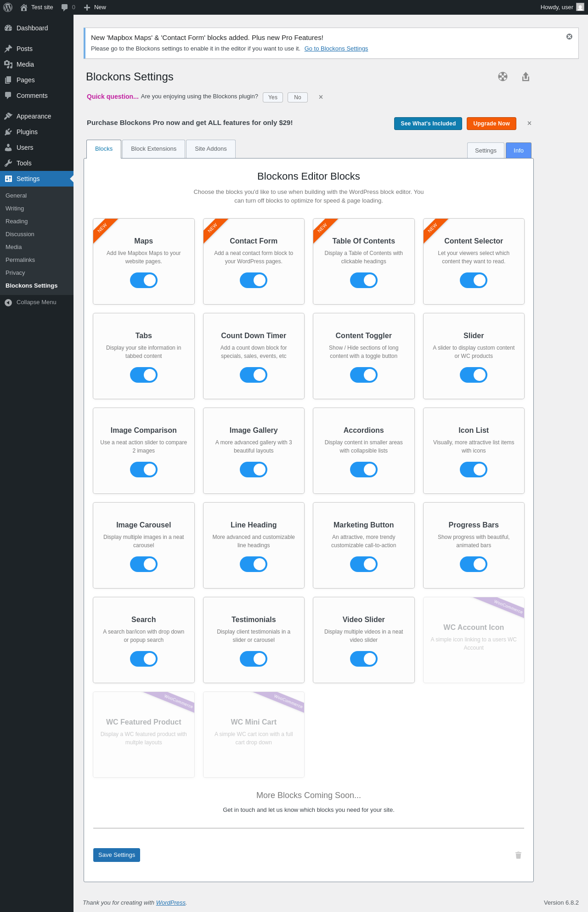Click the Save Settings button
Screen dimensions: 588x912
117,855
